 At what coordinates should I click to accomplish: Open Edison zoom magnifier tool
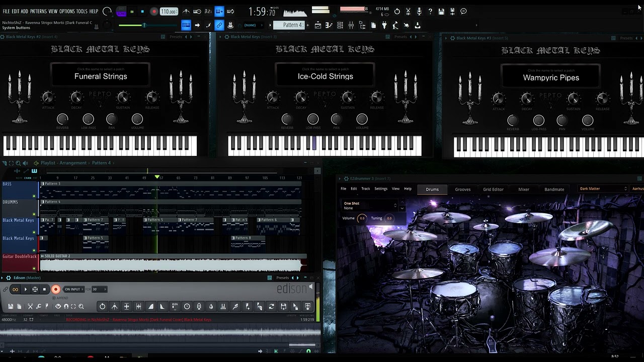click(x=81, y=306)
